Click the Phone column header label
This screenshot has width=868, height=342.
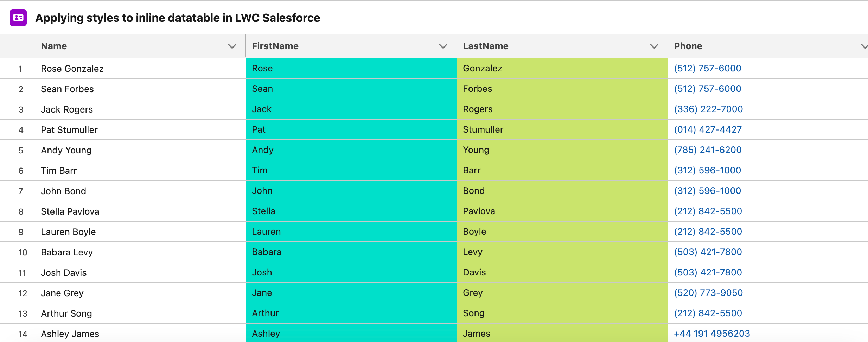pos(688,46)
